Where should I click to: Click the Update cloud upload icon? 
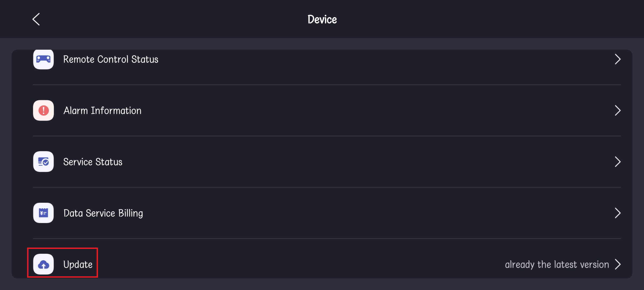click(x=43, y=264)
